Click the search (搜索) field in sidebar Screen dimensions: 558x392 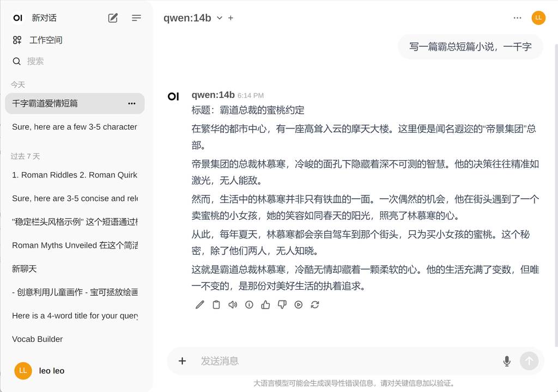(76, 61)
